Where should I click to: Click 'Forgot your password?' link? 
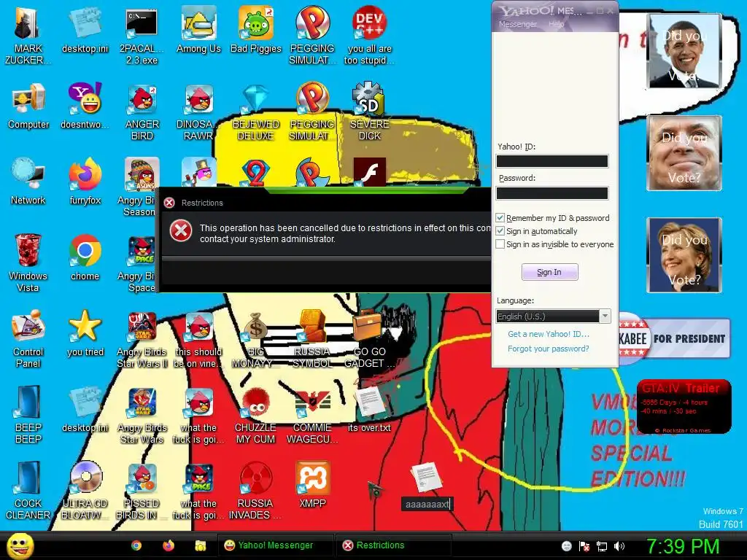coord(549,349)
